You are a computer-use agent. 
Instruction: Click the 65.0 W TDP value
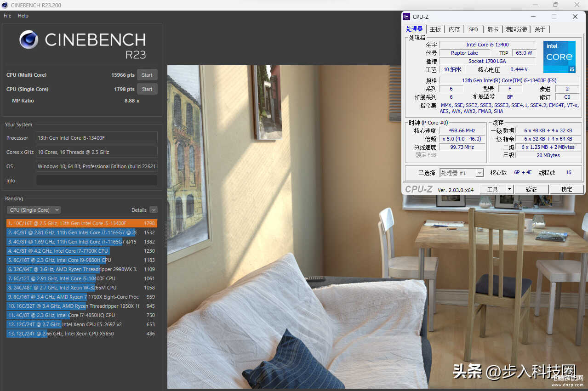coord(524,53)
